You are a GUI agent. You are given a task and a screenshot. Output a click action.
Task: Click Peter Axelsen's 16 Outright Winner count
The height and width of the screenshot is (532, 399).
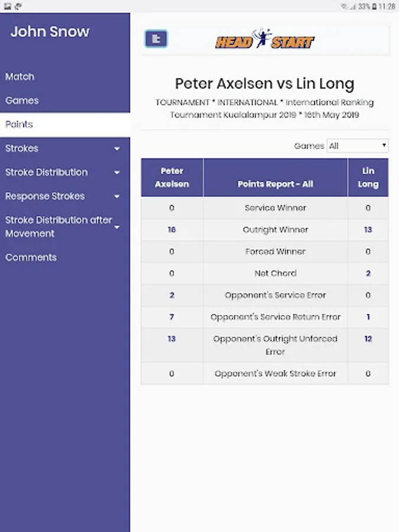(171, 230)
